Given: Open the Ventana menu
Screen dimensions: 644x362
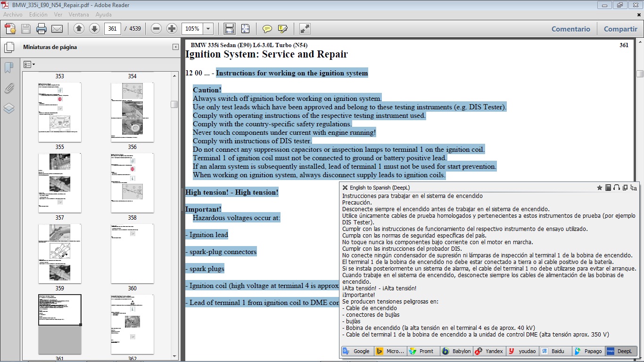Looking at the screenshot, I should click(x=79, y=15).
